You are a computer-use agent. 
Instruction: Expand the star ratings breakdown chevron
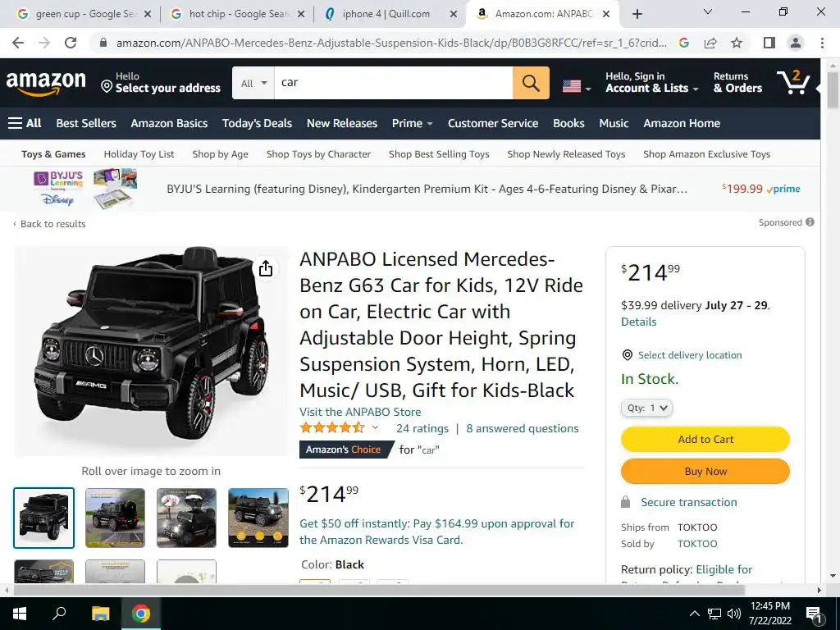tap(375, 427)
